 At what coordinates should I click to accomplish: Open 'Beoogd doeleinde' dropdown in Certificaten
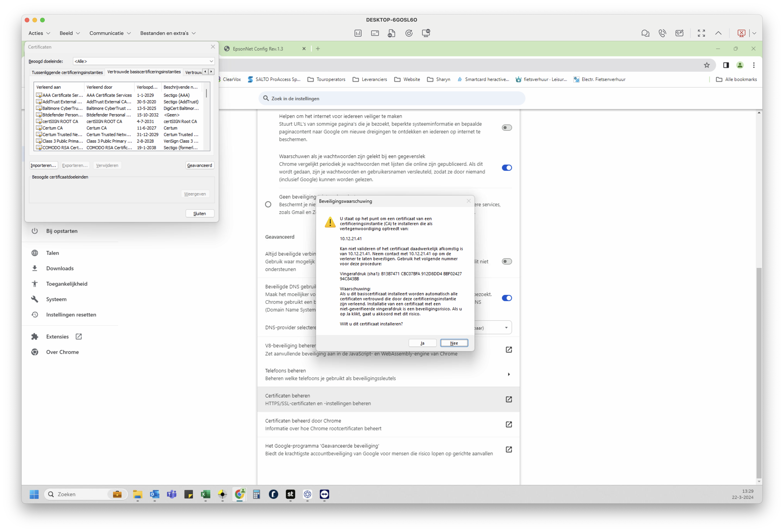[144, 61]
